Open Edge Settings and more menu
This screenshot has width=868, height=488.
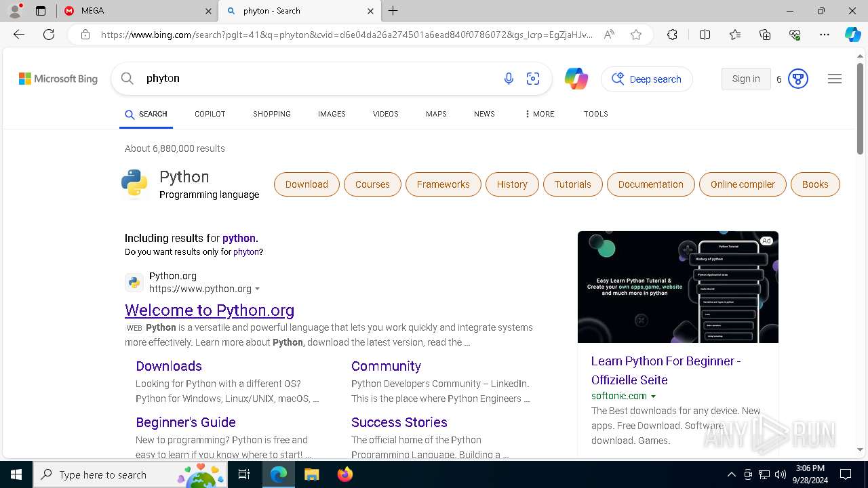point(825,35)
